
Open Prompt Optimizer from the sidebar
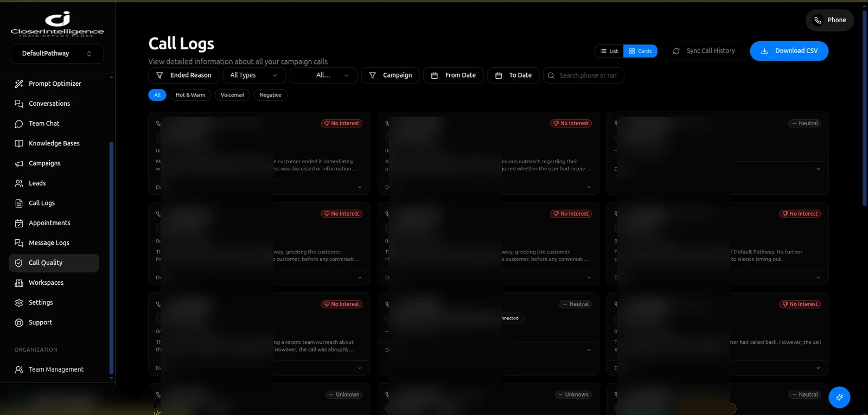point(54,84)
